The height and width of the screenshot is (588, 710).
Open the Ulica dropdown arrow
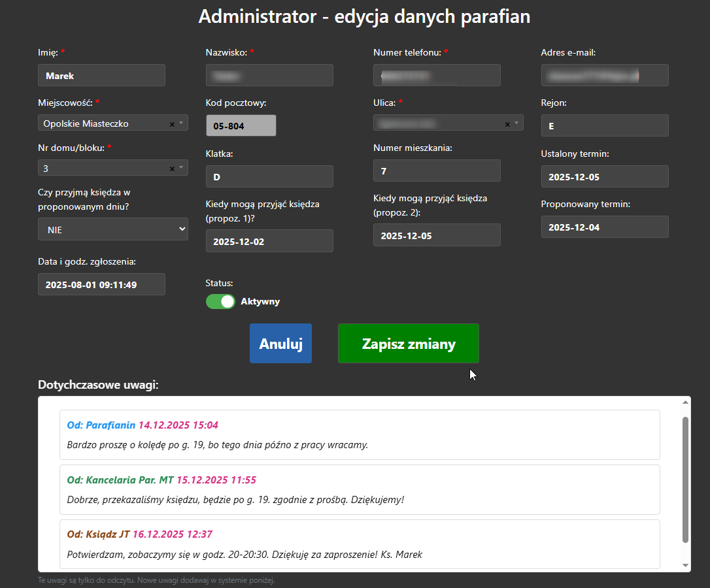(517, 123)
